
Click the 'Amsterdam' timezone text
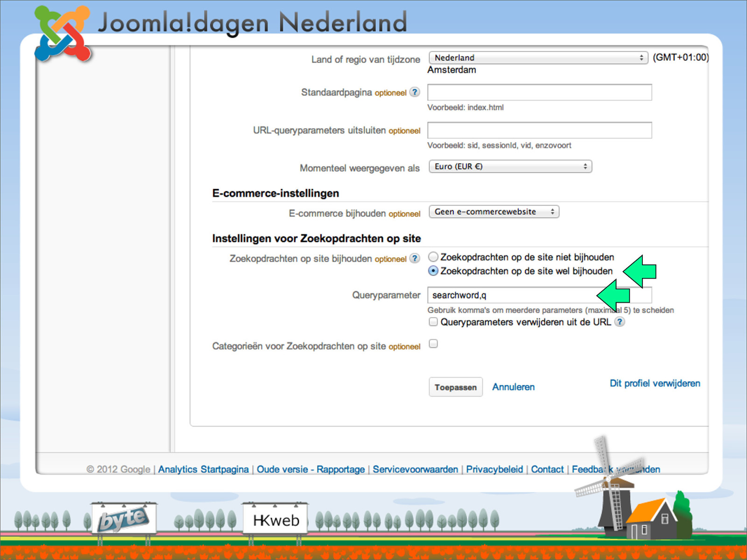pos(452,70)
